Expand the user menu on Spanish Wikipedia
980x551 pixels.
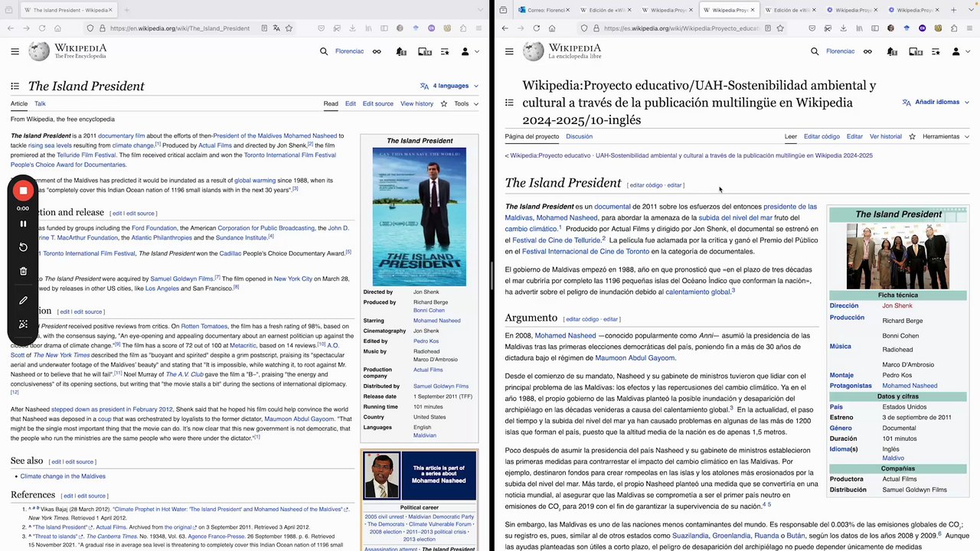[x=960, y=51]
